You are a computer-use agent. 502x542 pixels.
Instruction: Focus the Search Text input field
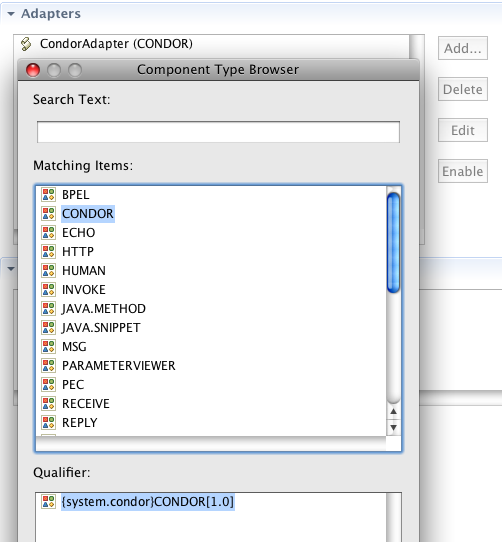pos(219,132)
